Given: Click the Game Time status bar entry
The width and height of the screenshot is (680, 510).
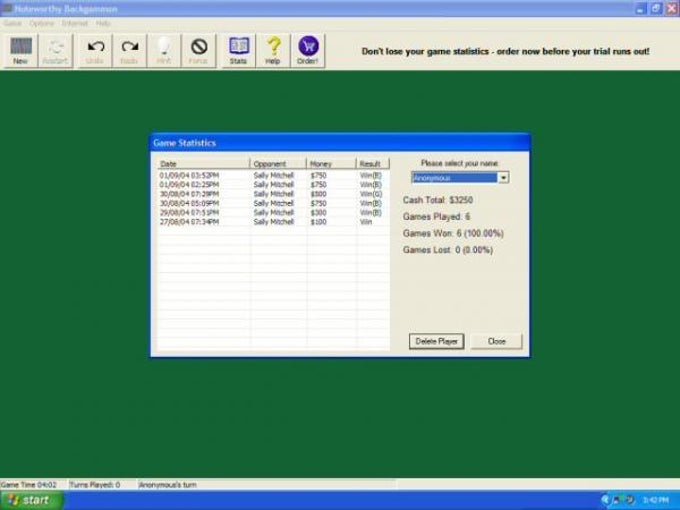Looking at the screenshot, I should click(29, 484).
